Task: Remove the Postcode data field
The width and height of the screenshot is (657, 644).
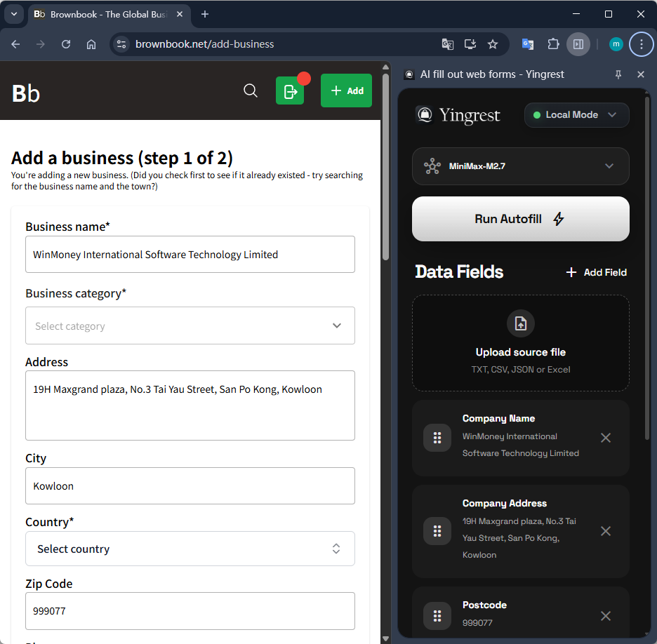Action: pyautogui.click(x=606, y=615)
